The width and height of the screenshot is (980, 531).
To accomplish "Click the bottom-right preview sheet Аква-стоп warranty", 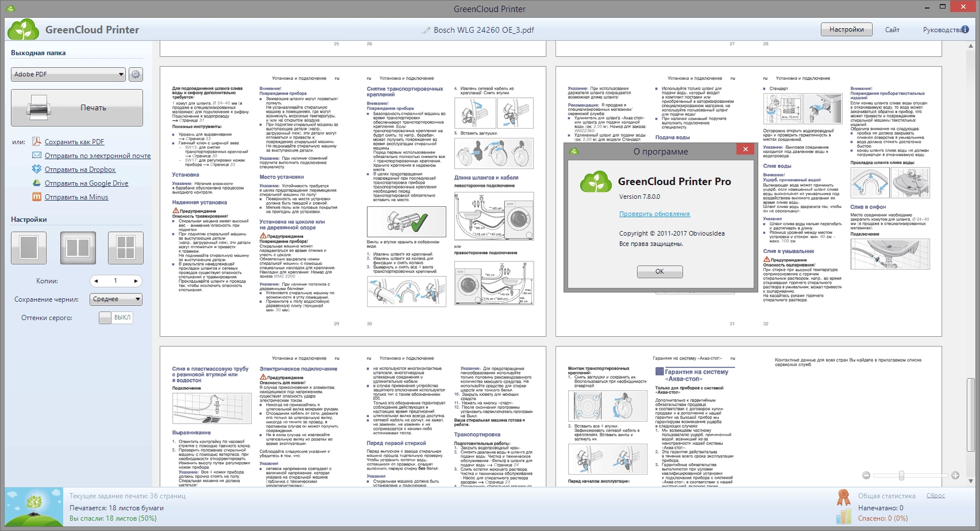I will [748, 417].
